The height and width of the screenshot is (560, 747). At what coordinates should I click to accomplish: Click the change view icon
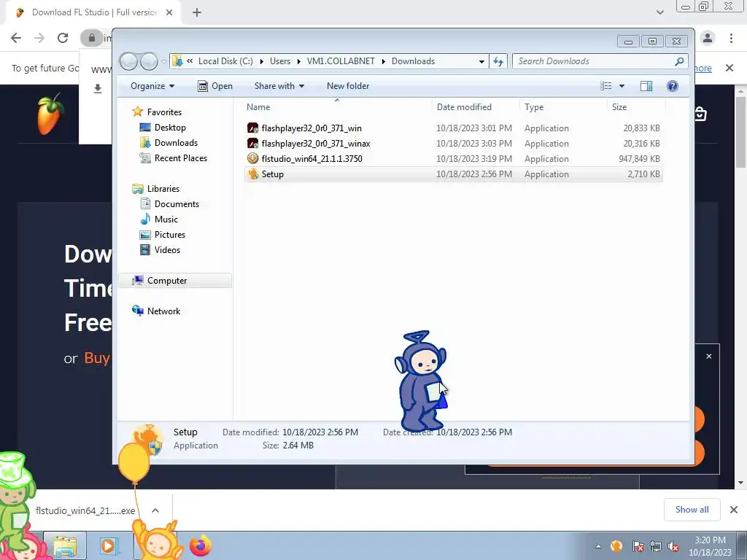[x=606, y=86]
